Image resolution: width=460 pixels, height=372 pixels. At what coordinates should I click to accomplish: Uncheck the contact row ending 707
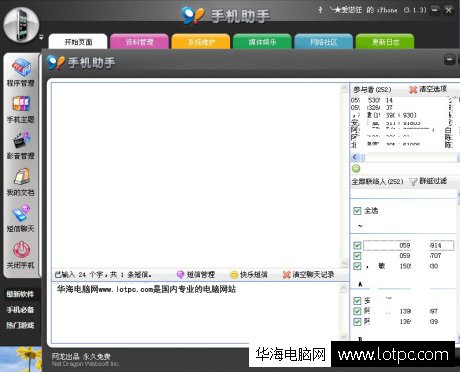coord(357,256)
